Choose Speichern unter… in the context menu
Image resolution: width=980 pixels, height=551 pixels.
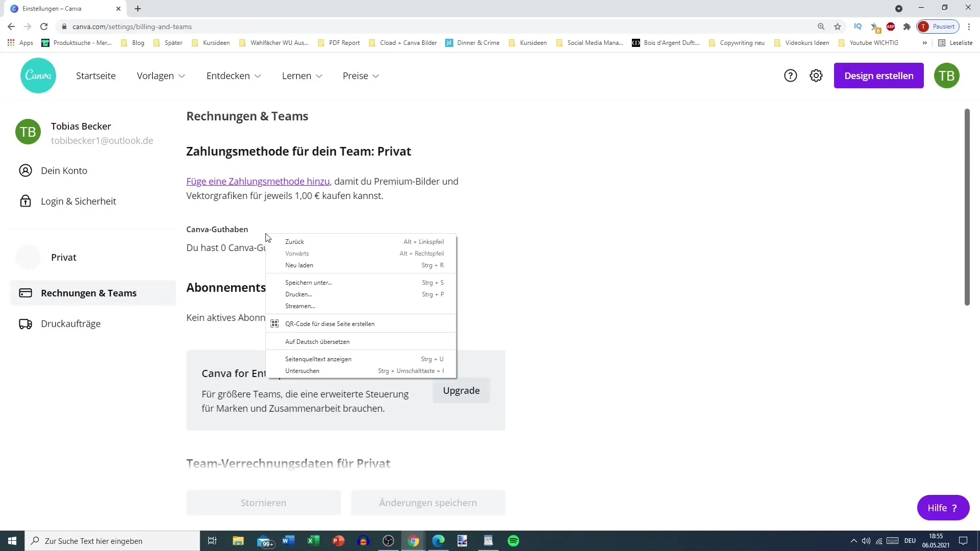(361, 283)
